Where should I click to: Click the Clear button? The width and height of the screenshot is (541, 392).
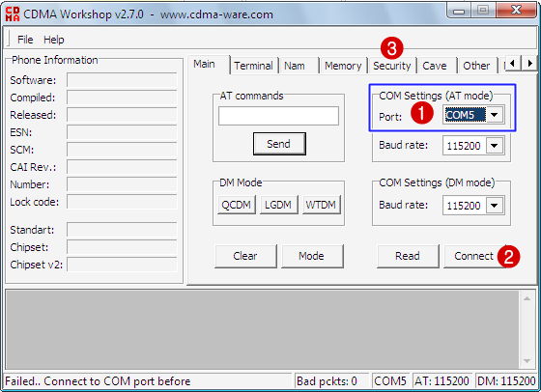click(x=245, y=256)
